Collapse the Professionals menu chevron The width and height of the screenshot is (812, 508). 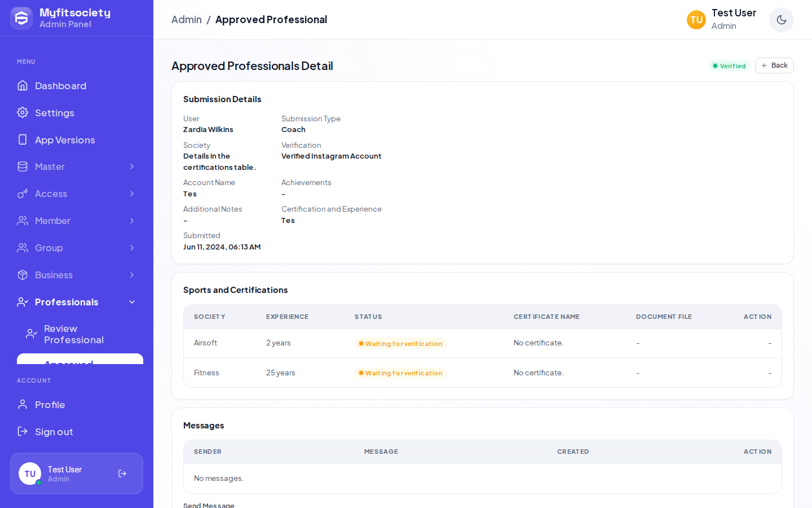coord(132,302)
